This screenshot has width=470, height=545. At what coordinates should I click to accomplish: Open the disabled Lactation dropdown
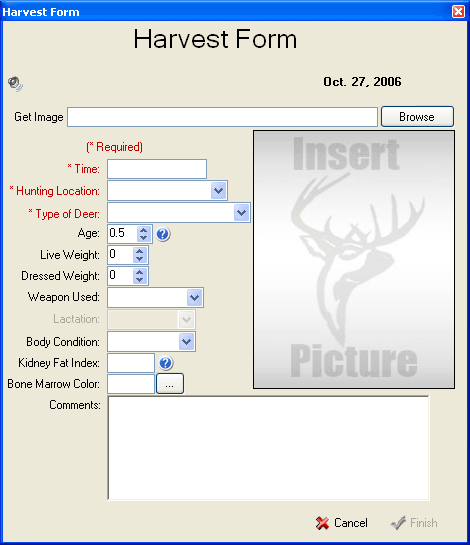[x=186, y=320]
